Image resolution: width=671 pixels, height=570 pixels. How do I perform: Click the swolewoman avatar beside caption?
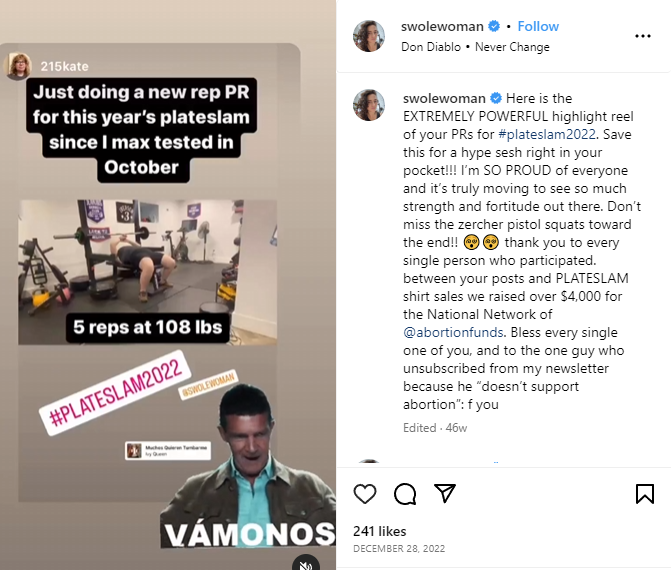(x=368, y=105)
